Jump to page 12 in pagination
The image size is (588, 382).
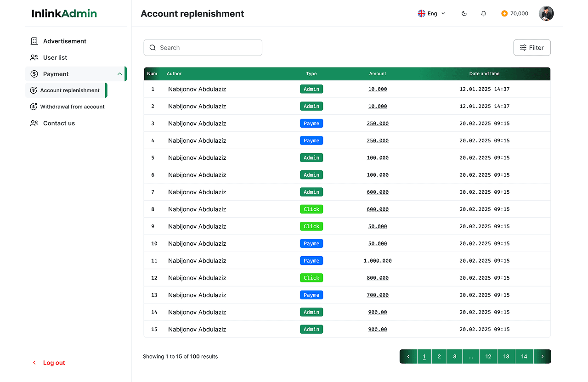[488, 357]
